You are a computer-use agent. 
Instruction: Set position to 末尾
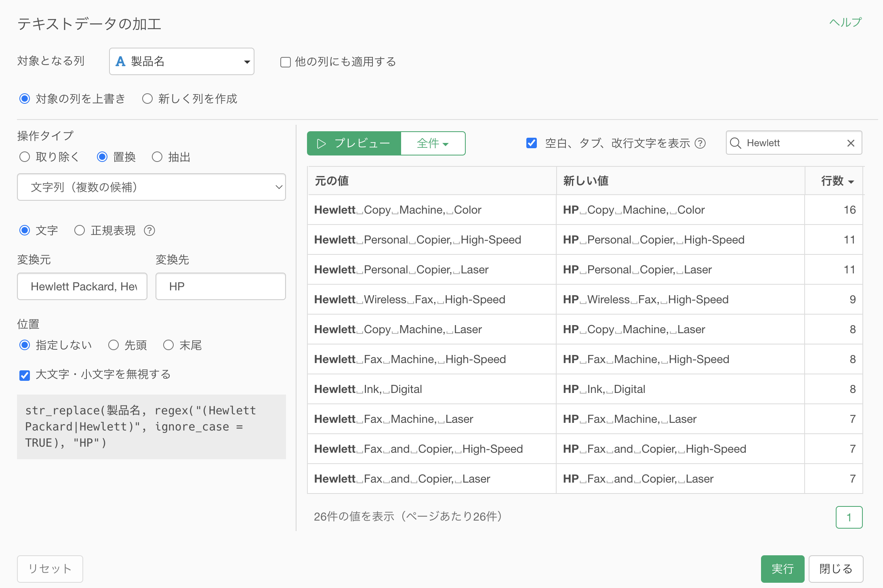click(x=168, y=345)
